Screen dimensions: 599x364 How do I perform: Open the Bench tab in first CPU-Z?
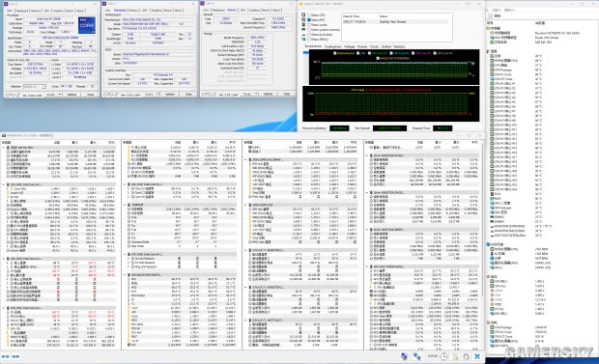[70, 11]
